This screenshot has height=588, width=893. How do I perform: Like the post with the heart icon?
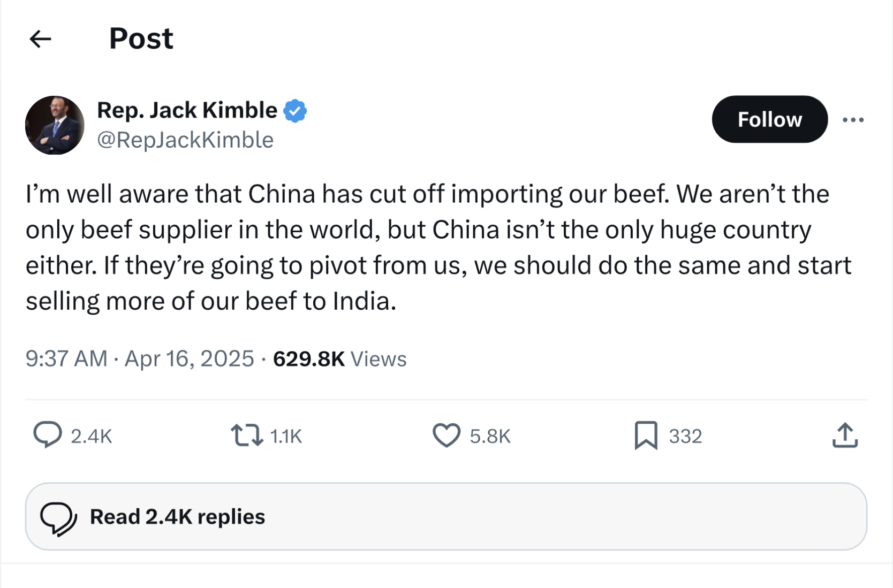446,435
